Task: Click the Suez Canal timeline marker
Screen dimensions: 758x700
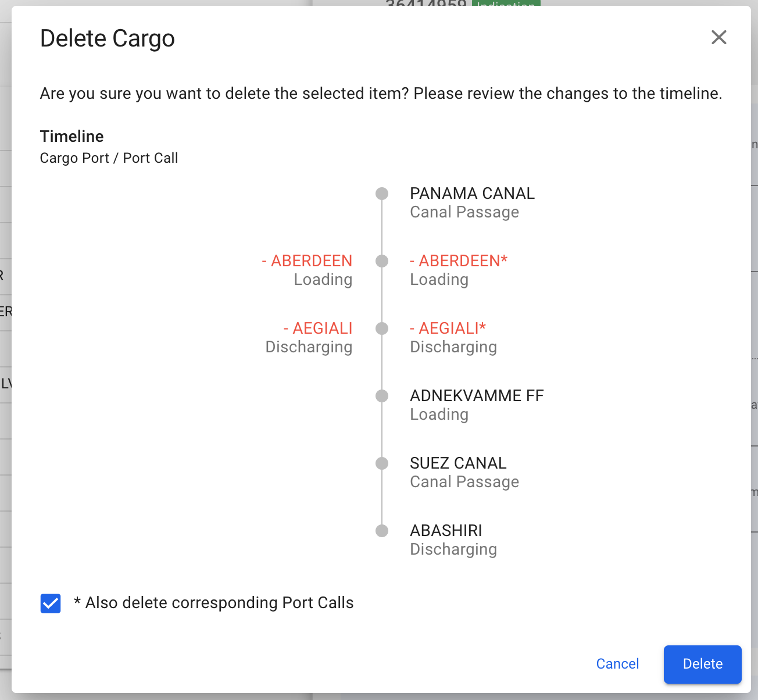Action: [382, 463]
